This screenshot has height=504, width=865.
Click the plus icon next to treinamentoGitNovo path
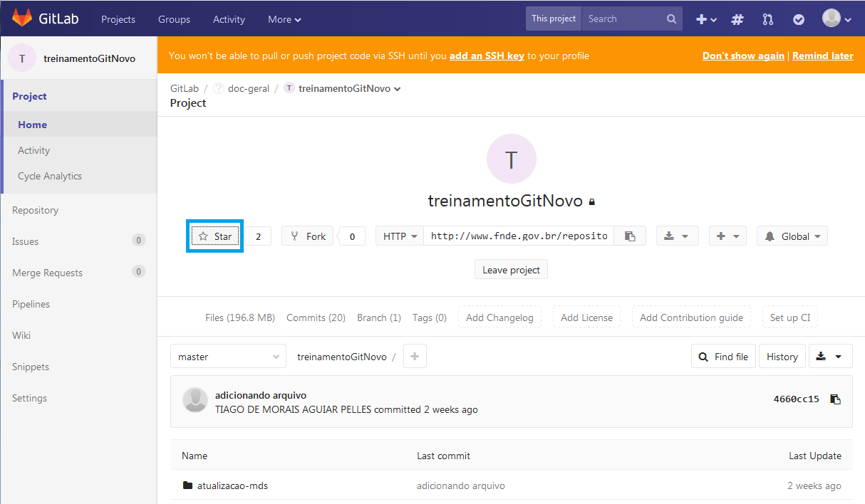[x=415, y=356]
